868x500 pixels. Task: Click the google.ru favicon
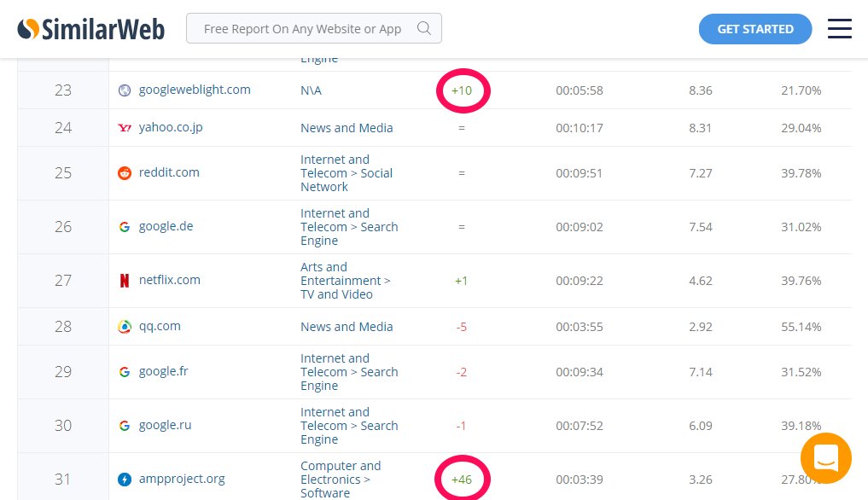(125, 426)
